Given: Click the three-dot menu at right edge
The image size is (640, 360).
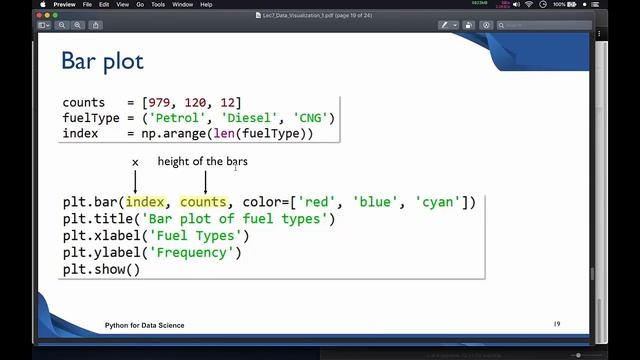Looking at the screenshot, I should coord(599,34).
